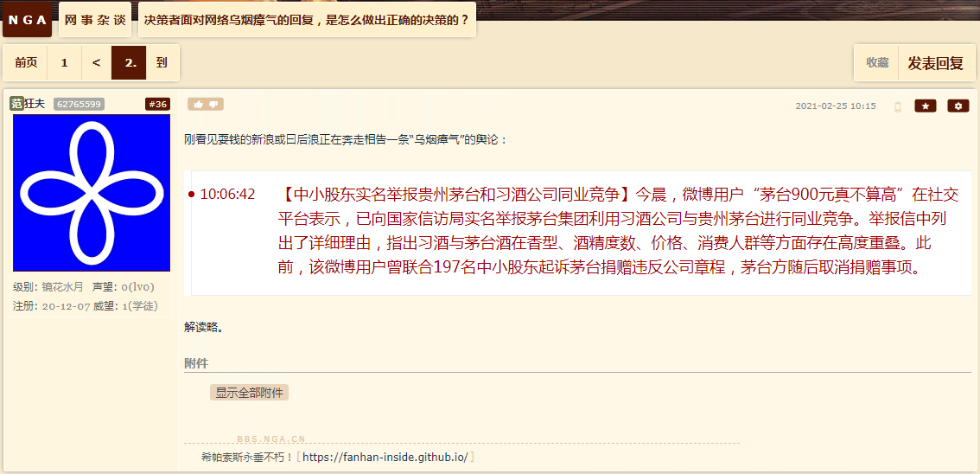Open the thread title about 乌烟瘴气 decisions
This screenshot has width=980, height=474.
coord(307,19)
